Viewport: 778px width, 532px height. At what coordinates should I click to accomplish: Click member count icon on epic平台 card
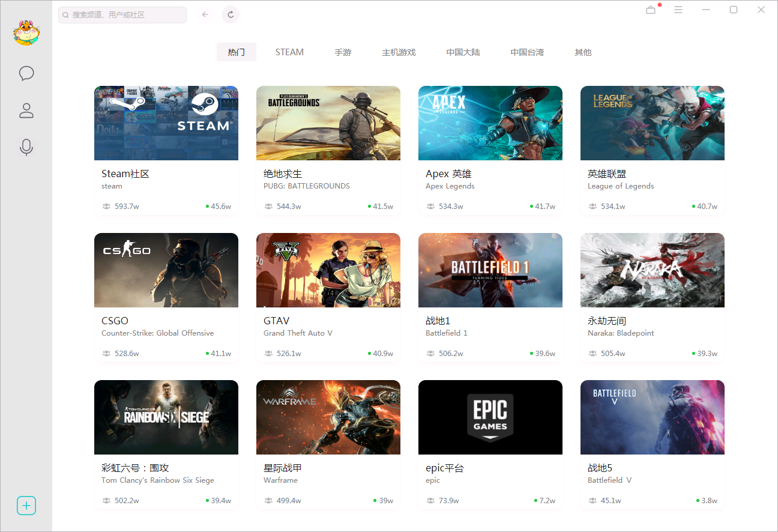tap(430, 500)
